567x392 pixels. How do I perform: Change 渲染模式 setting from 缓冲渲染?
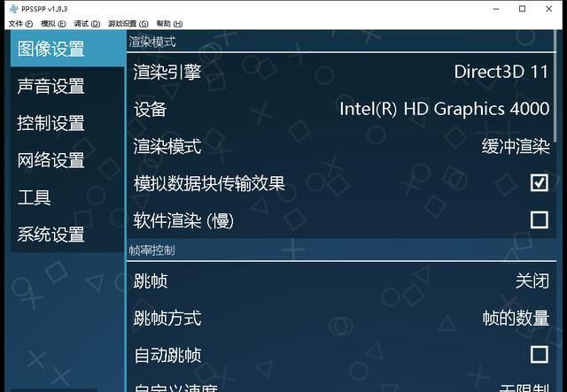click(341, 146)
